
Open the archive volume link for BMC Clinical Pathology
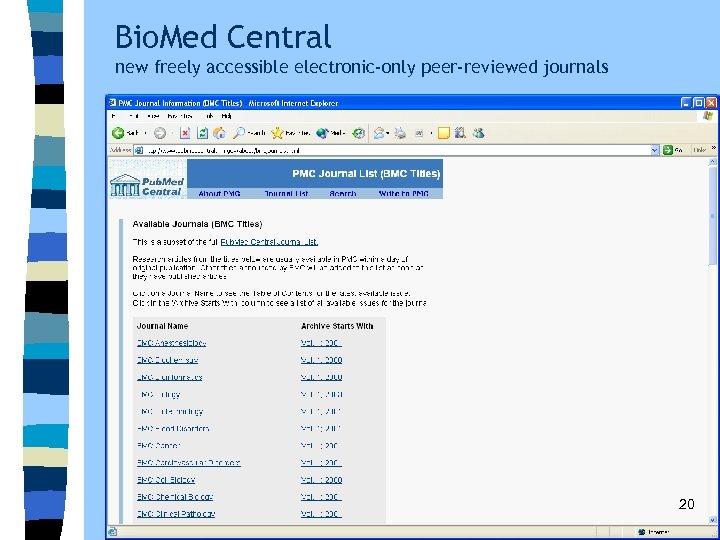click(321, 514)
